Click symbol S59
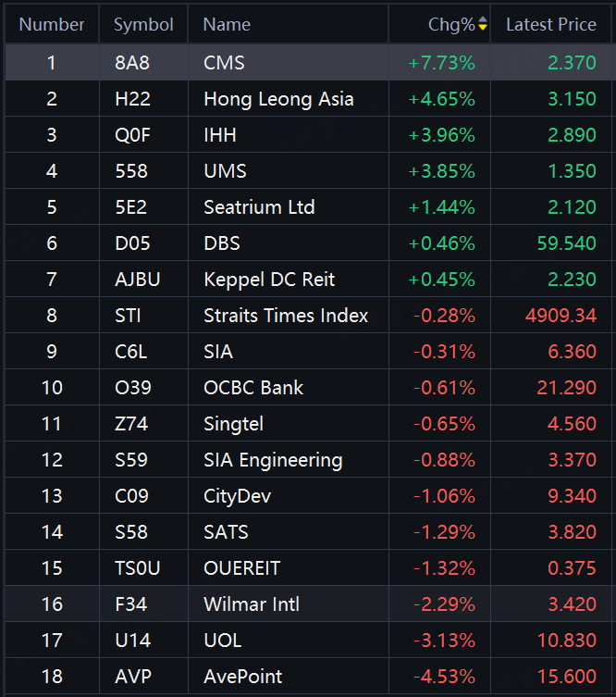Image resolution: width=616 pixels, height=697 pixels. click(131, 460)
